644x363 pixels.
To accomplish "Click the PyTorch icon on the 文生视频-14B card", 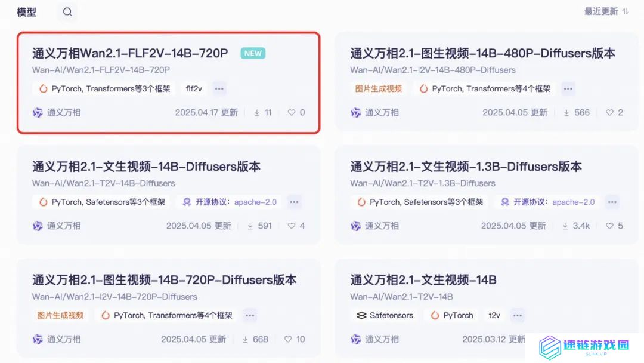I will coord(435,316).
